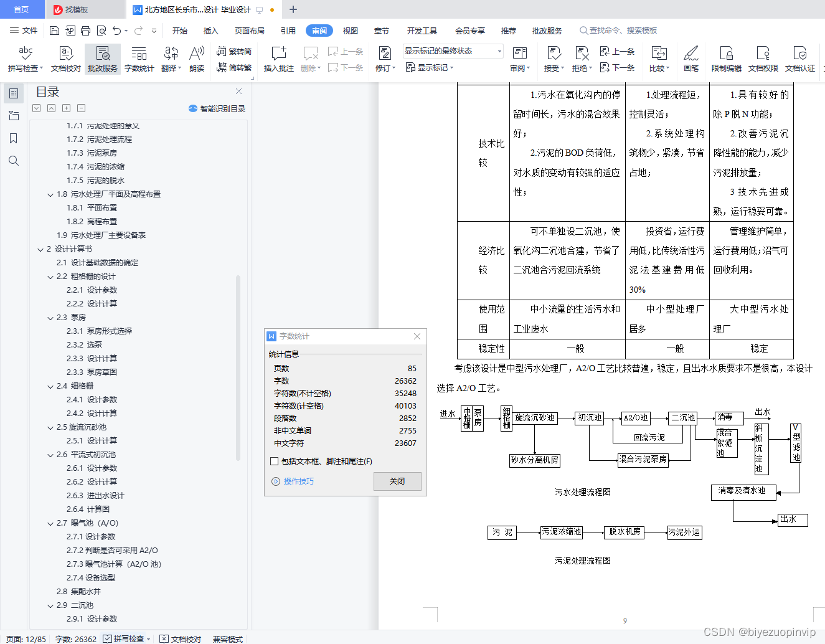825x644 pixels.
Task: Collapse the 1.8 污水处理厂平面及高程布置 node
Action: 50,195
